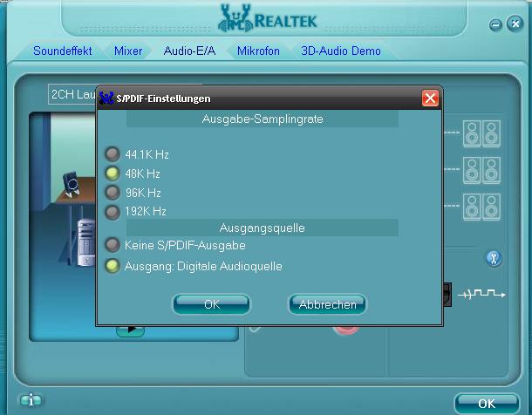Choose 96K Hz output sampling rate
The height and width of the screenshot is (415, 532).
click(113, 193)
